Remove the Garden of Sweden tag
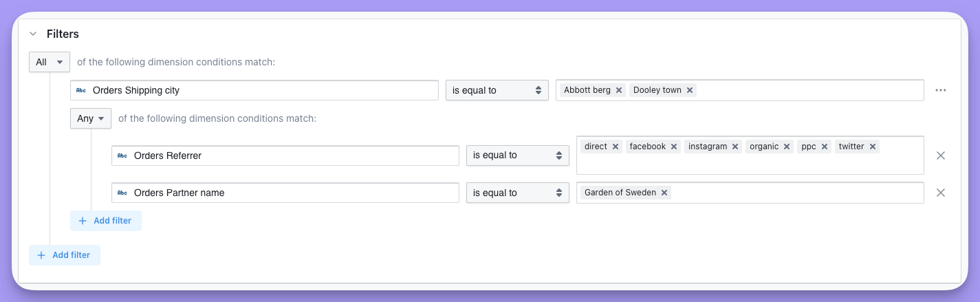The width and height of the screenshot is (980, 302). (x=664, y=193)
